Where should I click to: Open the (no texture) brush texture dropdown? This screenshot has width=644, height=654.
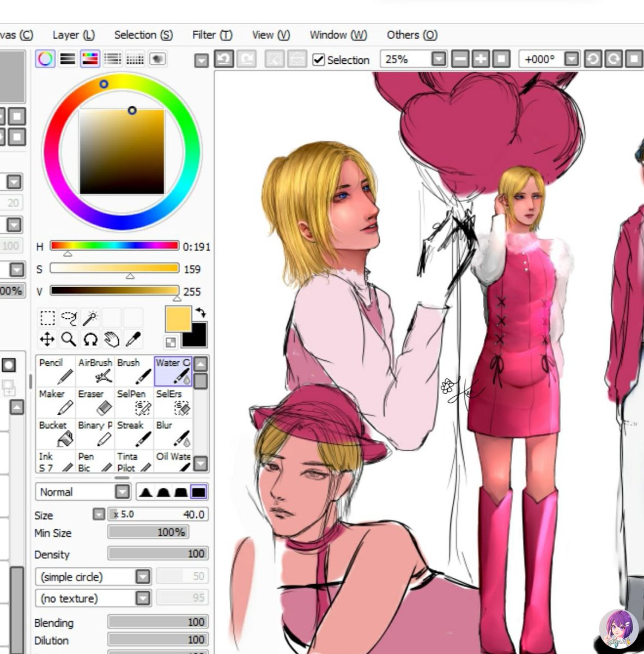tap(143, 598)
